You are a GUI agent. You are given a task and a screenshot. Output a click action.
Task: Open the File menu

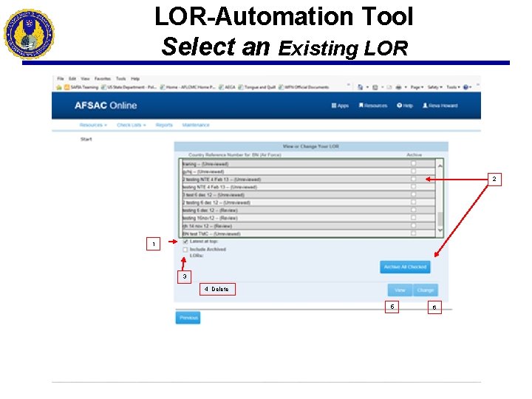pyautogui.click(x=61, y=79)
